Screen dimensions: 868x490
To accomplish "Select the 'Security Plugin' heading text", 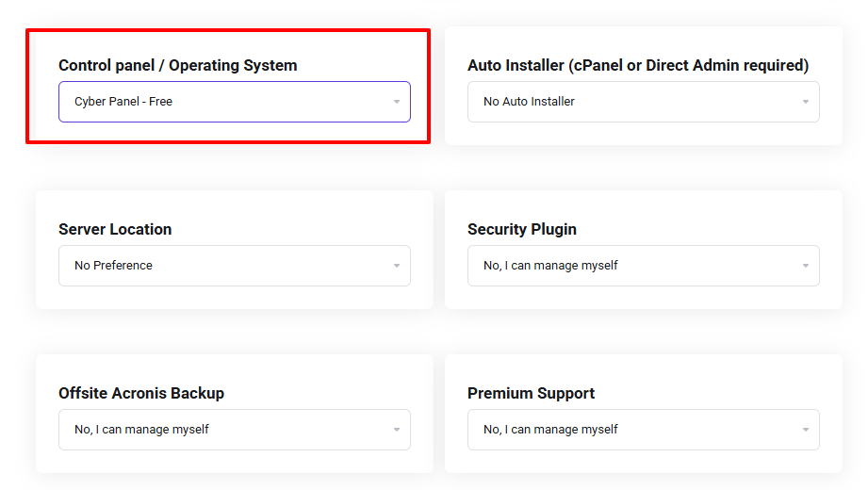I will pos(522,229).
